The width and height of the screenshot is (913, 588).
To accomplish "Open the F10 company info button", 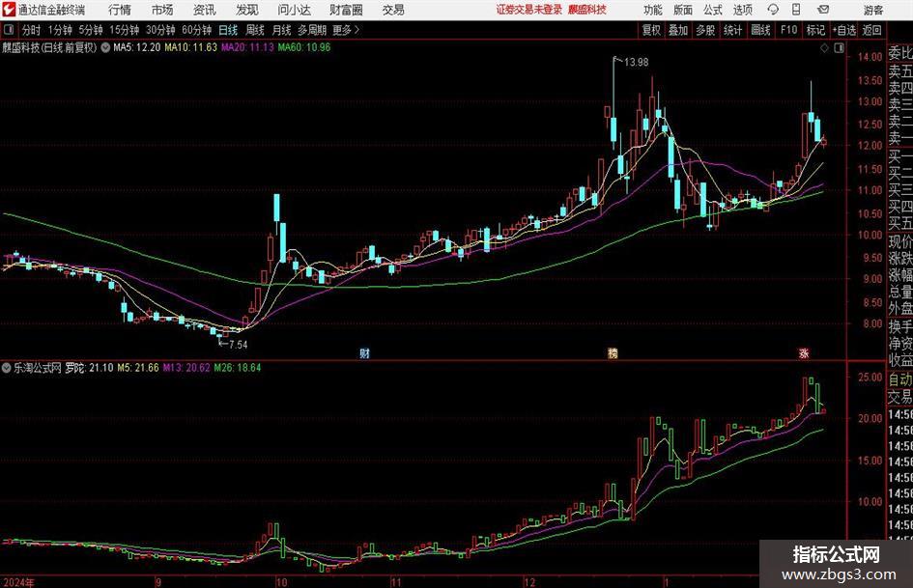I will click(789, 30).
